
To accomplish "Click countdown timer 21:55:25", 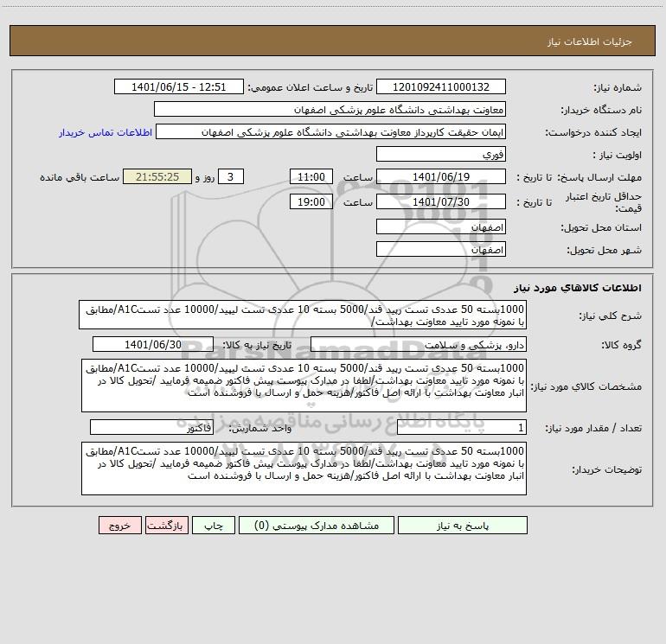I will click(x=157, y=176).
